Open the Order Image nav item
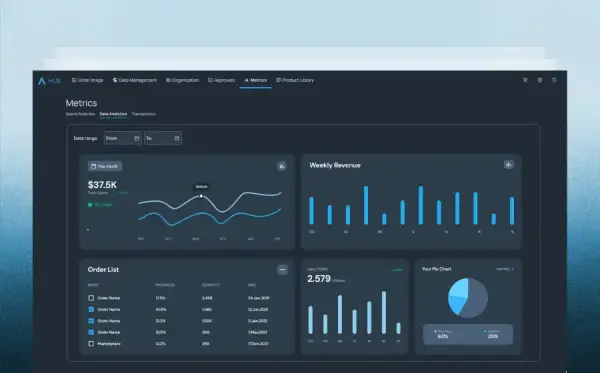This screenshot has width=600, height=373. click(88, 80)
